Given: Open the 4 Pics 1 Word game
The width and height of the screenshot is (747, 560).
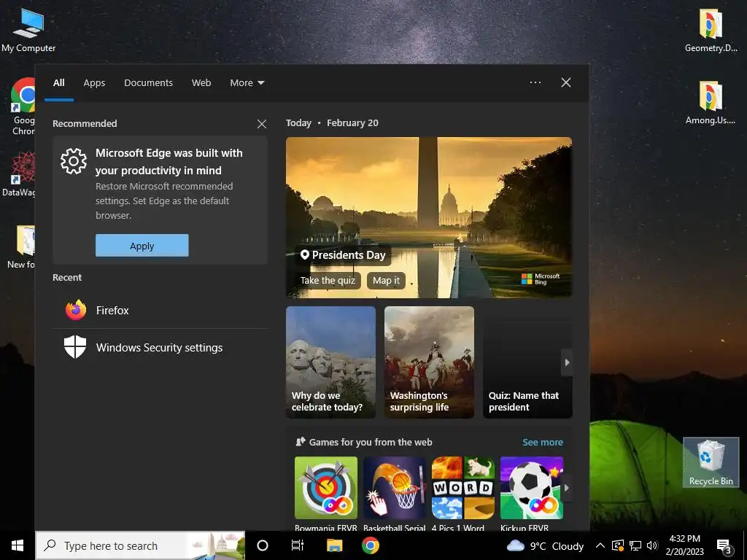Looking at the screenshot, I should click(x=463, y=494).
